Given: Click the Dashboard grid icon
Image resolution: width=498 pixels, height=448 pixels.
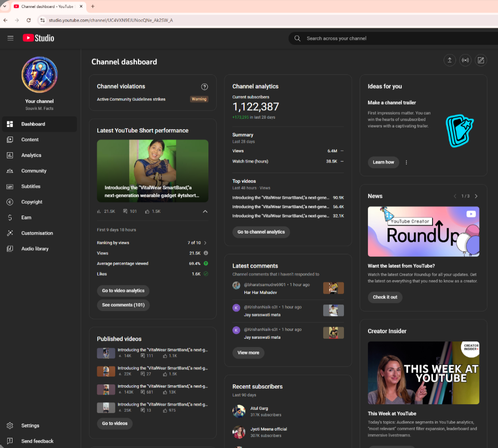Looking at the screenshot, I should 10,124.
